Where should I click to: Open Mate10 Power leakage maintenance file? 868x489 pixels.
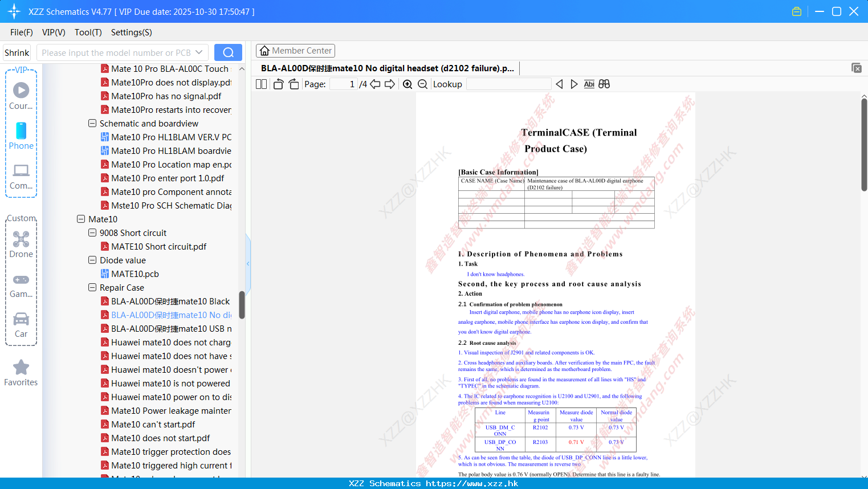click(x=166, y=411)
